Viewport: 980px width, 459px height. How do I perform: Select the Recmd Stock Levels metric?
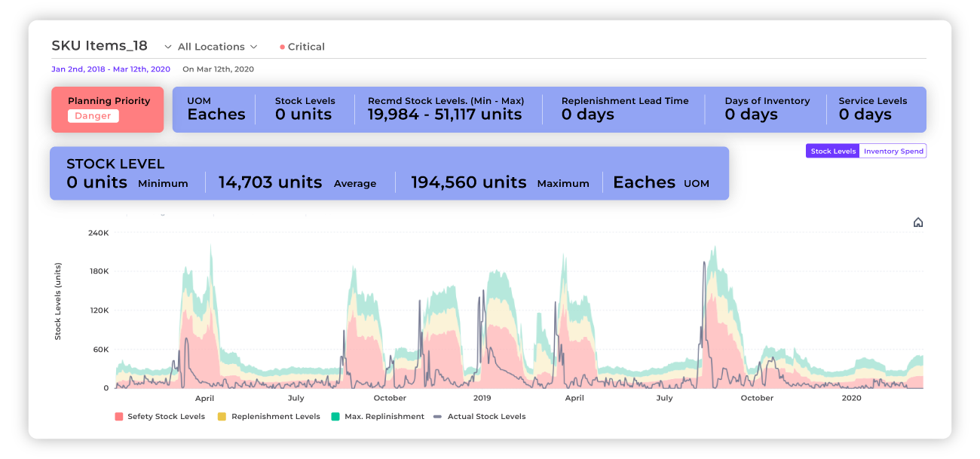click(x=446, y=109)
